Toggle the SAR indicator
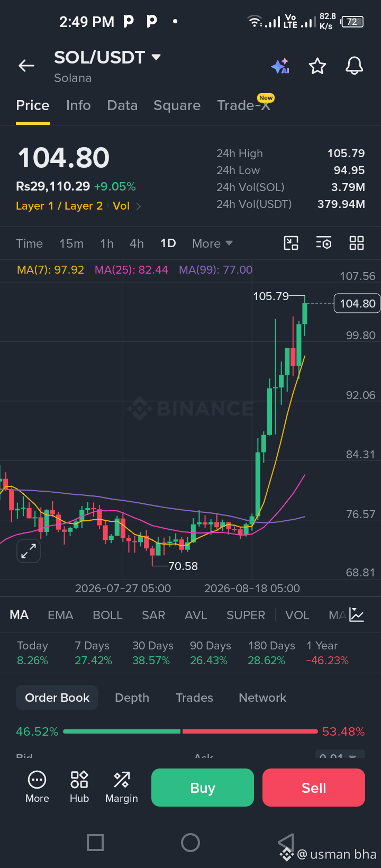The height and width of the screenshot is (868, 381). (x=153, y=615)
